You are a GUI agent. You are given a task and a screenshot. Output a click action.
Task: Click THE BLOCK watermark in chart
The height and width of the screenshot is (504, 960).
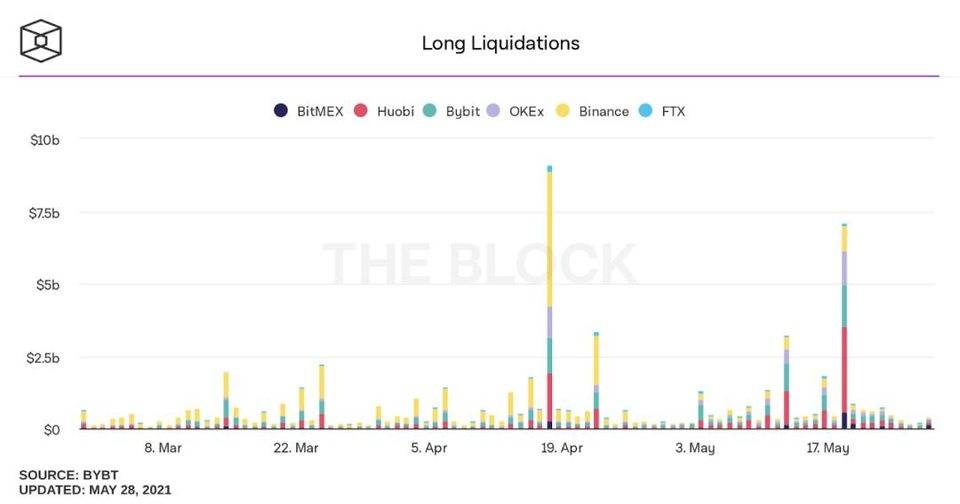[480, 264]
